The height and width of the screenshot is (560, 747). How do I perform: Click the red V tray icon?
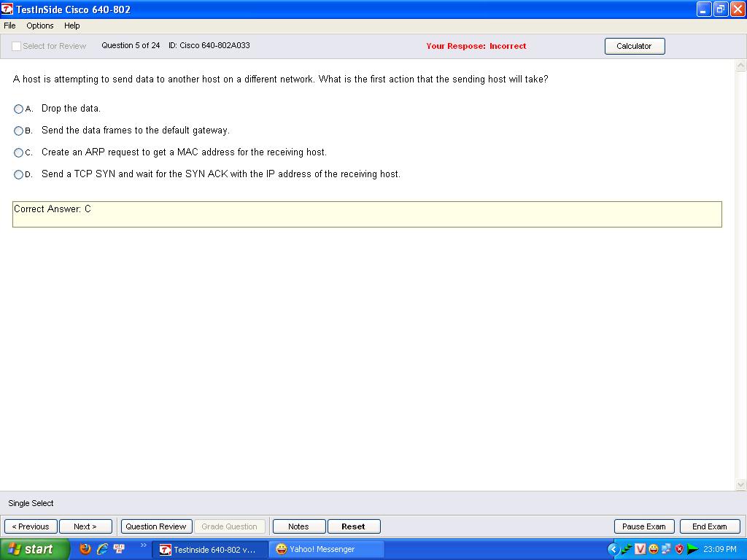(640, 549)
